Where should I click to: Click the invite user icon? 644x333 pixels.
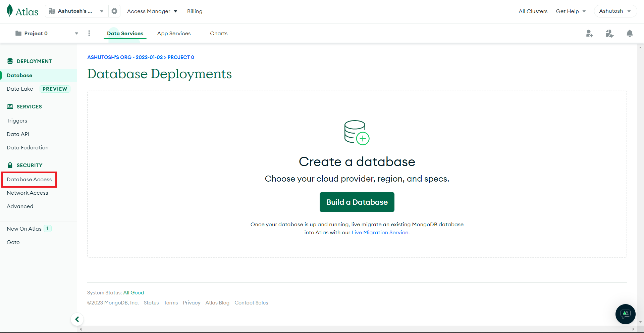tap(590, 33)
